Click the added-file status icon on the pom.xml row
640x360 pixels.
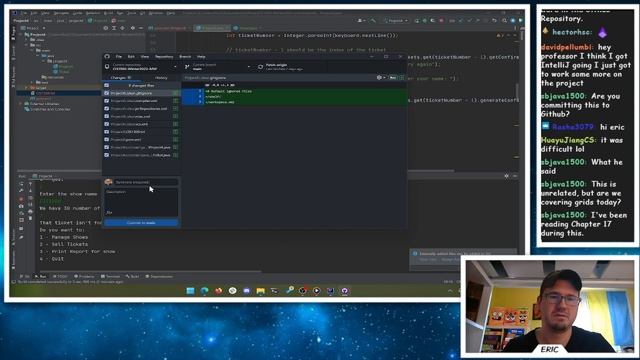coord(176,140)
